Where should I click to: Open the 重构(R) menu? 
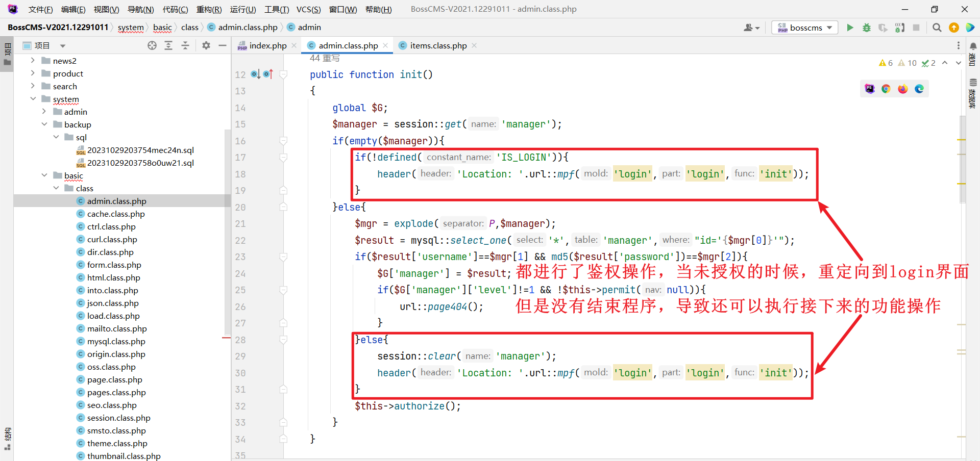pyautogui.click(x=209, y=9)
